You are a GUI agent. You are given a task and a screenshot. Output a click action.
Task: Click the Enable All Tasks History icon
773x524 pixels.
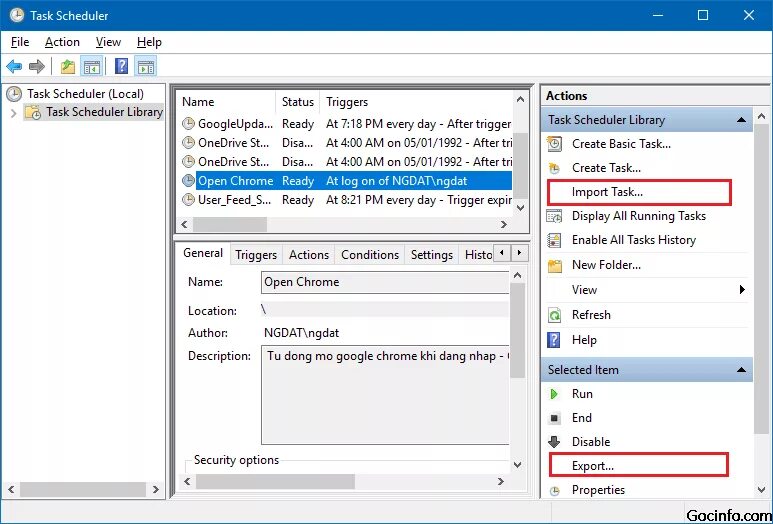click(x=555, y=240)
